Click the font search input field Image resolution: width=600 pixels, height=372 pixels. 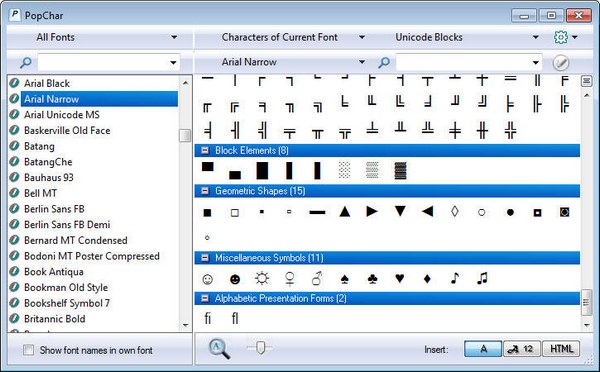[x=103, y=62]
